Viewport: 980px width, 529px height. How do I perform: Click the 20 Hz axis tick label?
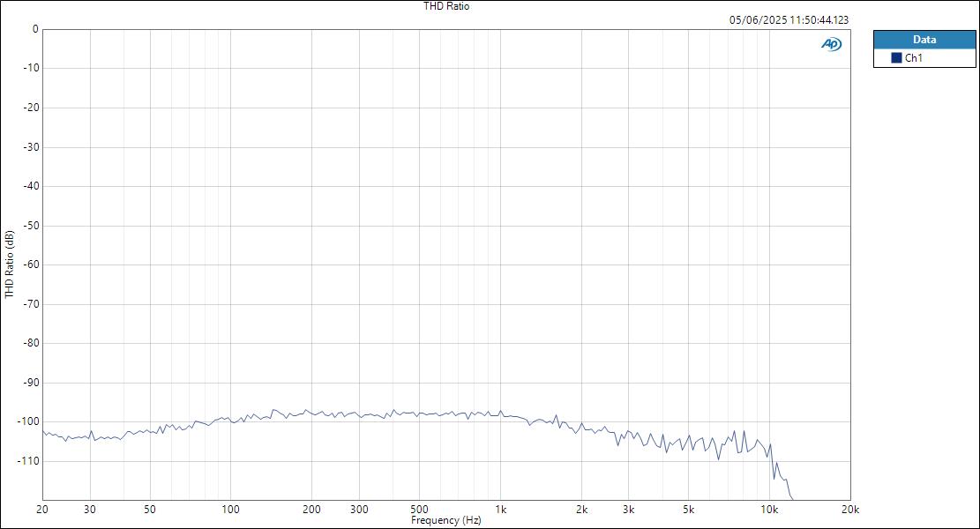click(42, 510)
